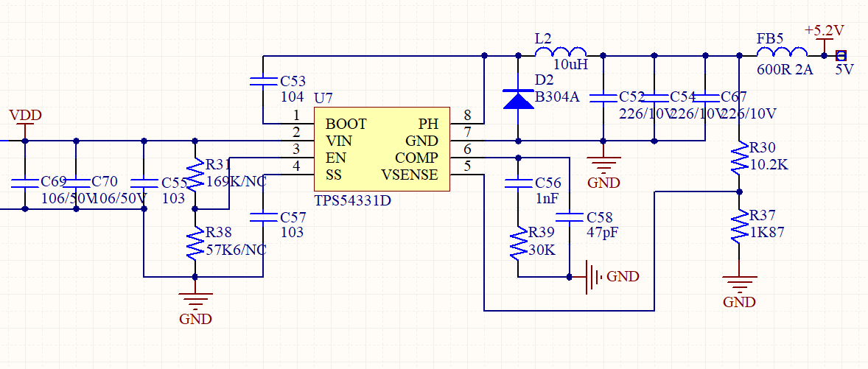Click the 10.2K resistor value
This screenshot has width=868, height=369.
pyautogui.click(x=770, y=165)
